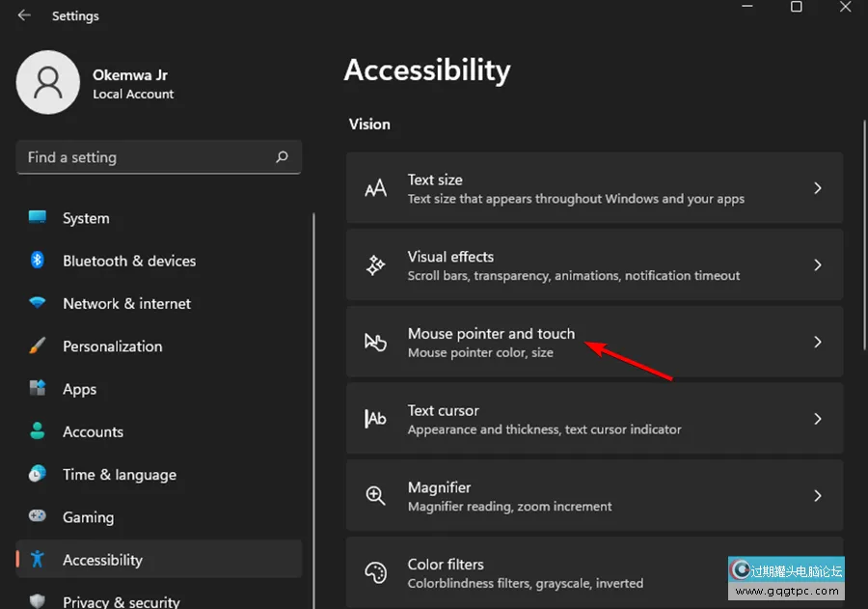Click the Text size icon

pos(375,189)
